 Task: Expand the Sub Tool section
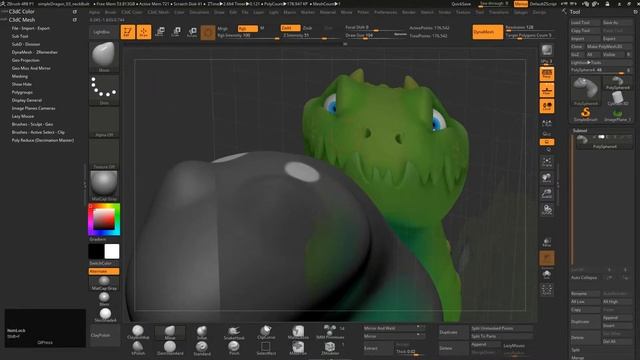tap(20, 36)
